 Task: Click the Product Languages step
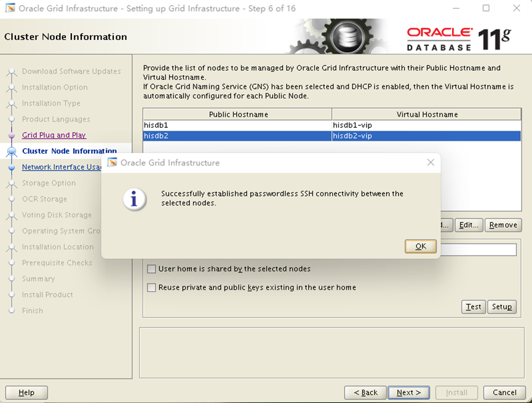(56, 119)
